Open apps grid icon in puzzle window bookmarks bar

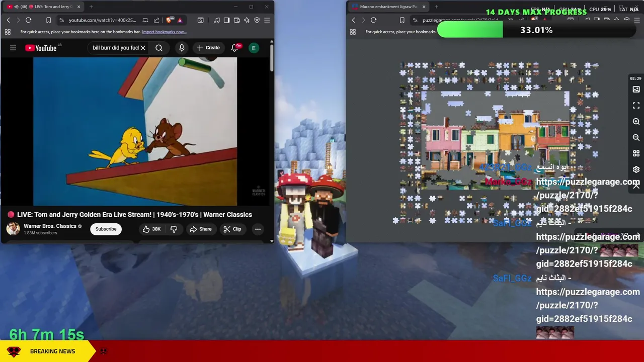point(353,32)
